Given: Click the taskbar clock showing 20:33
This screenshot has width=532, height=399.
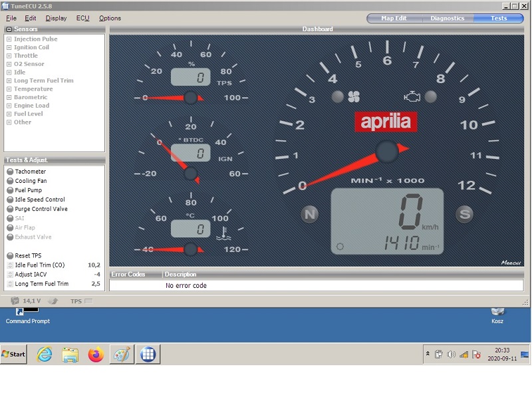Looking at the screenshot, I should click(502, 354).
